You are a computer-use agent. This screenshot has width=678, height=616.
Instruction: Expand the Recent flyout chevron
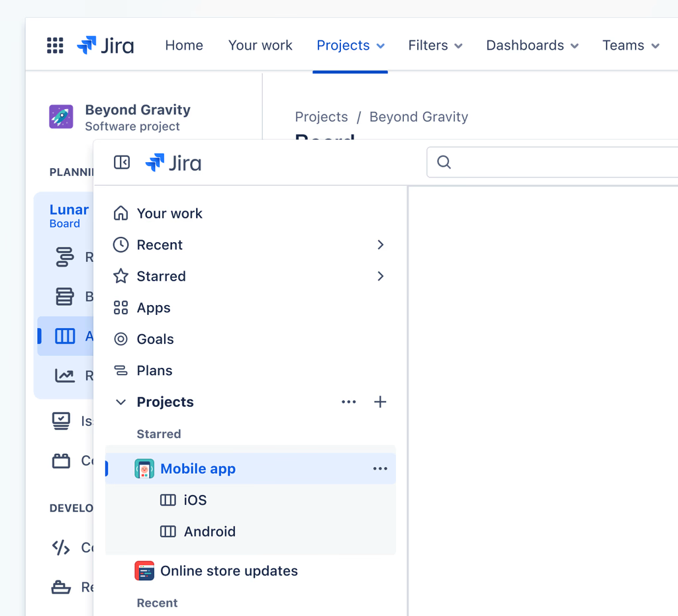click(x=381, y=245)
